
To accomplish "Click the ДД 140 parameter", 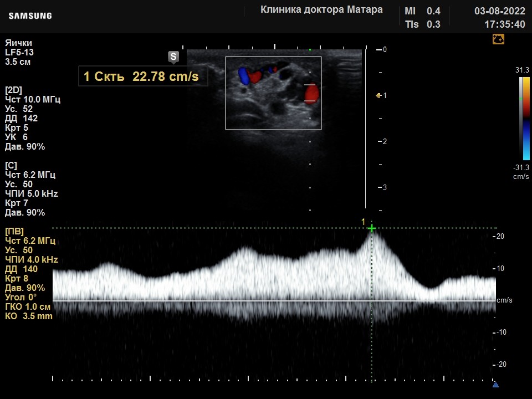I will (21, 269).
